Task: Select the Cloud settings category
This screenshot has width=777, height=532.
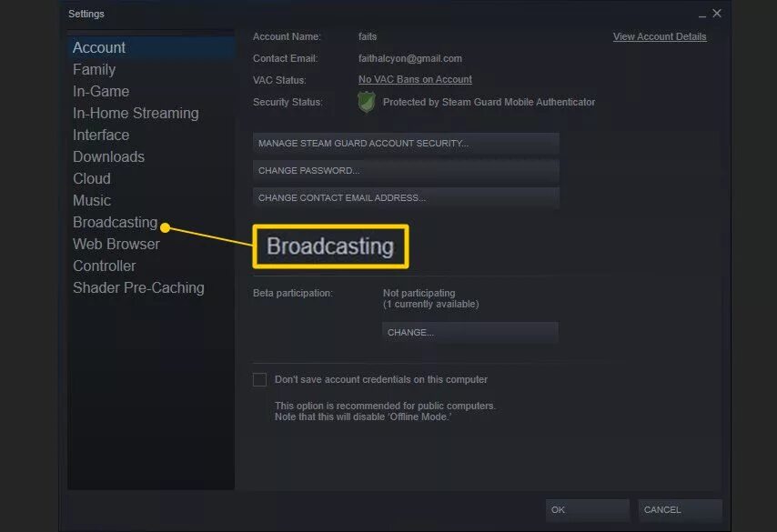Action: point(92,178)
